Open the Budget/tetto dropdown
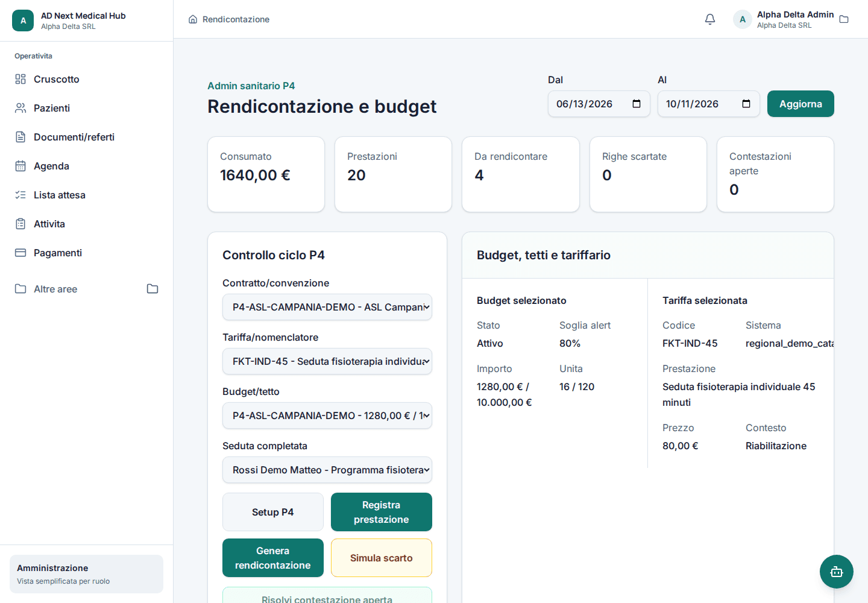The image size is (868, 603). pyautogui.click(x=327, y=415)
